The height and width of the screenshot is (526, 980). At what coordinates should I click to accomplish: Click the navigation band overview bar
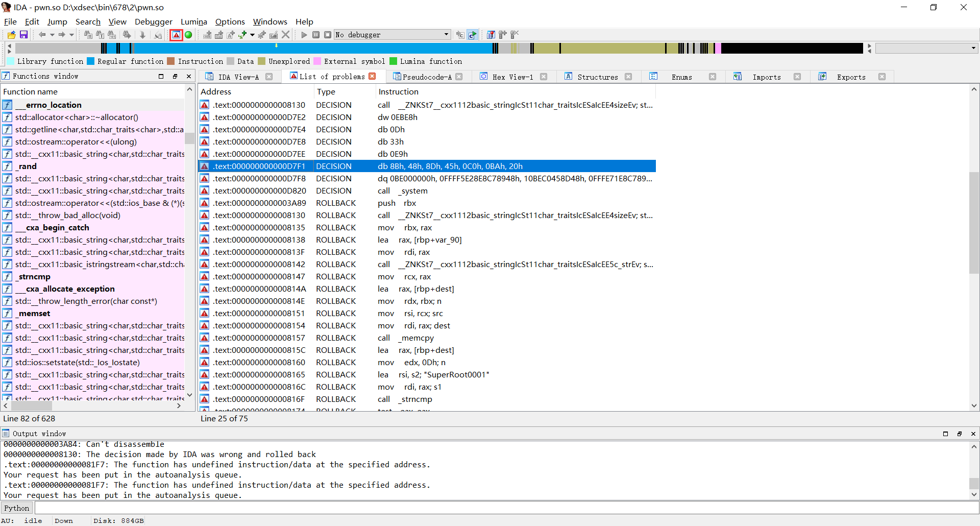439,49
